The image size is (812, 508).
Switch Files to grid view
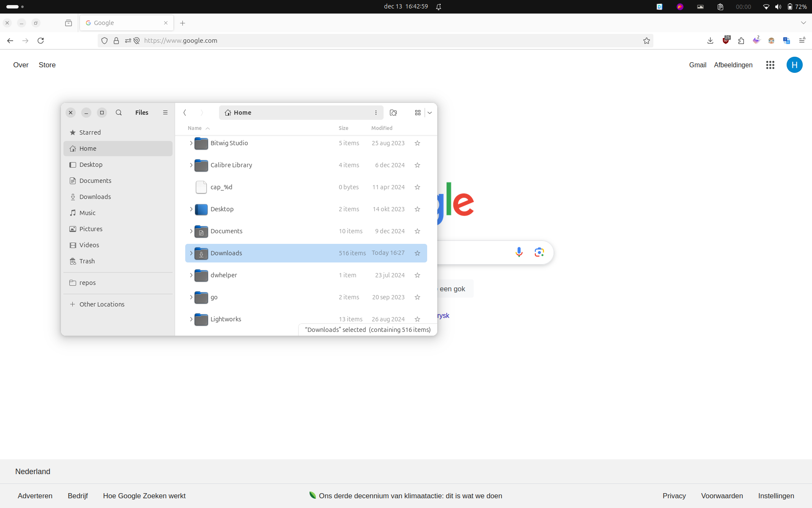[418, 113]
